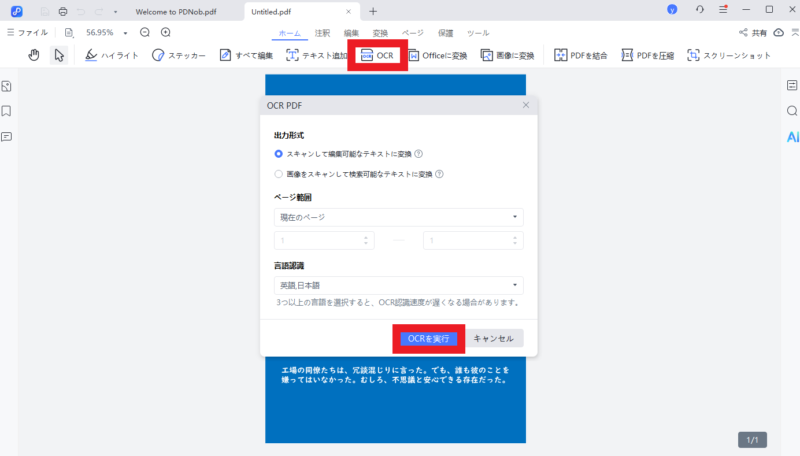Select the arrow cursor tool
This screenshot has height=456, width=800.
tap(59, 55)
